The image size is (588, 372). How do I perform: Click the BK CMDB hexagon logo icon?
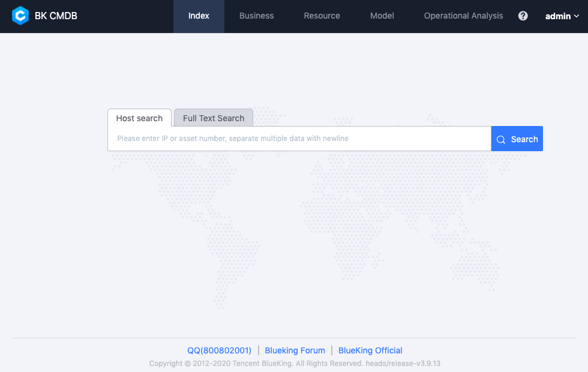(20, 16)
